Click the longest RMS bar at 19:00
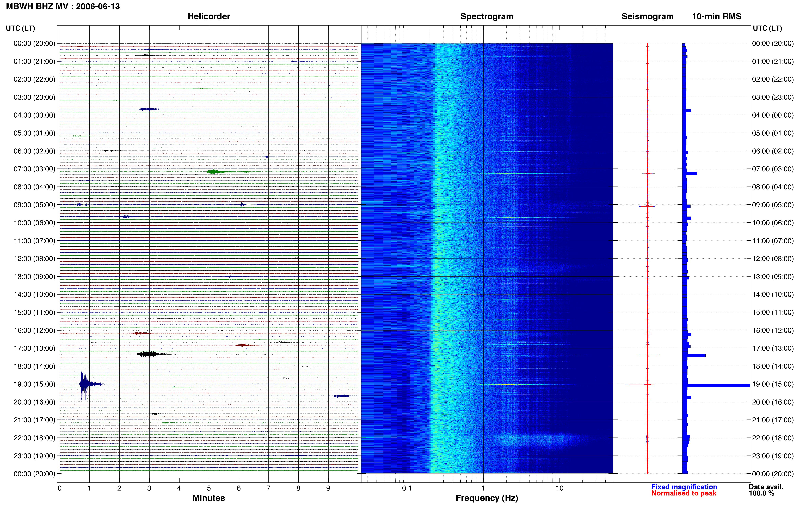Image resolution: width=812 pixels, height=508 pixels. (x=716, y=385)
